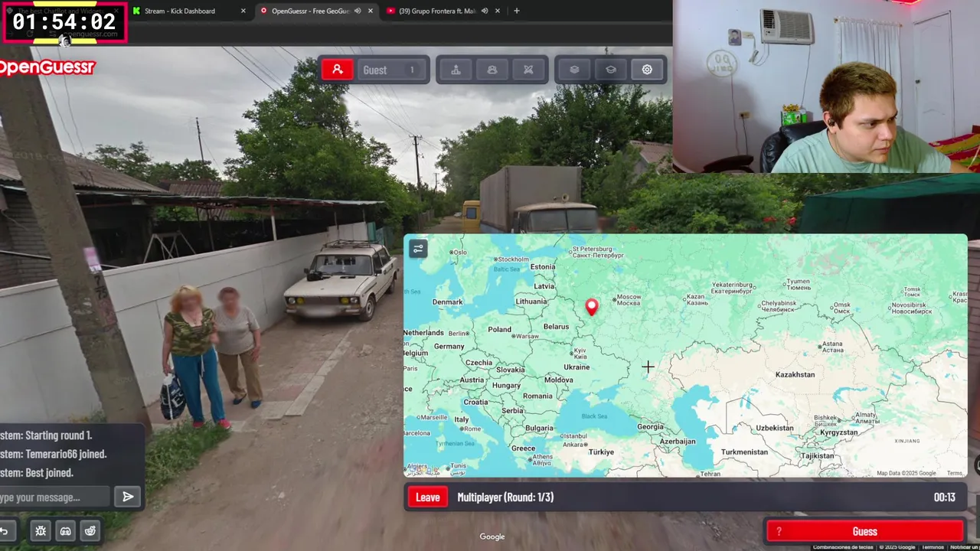
Task: Open the leaderboard podium icon
Action: click(x=456, y=70)
